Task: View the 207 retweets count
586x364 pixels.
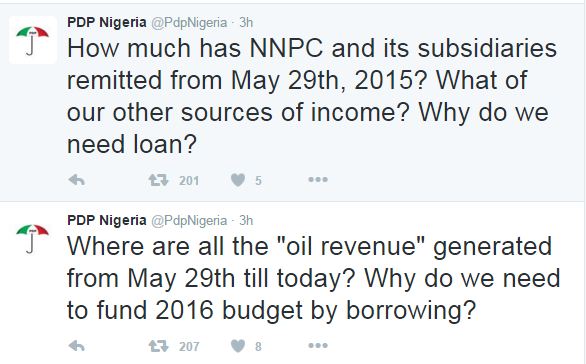Action: (x=189, y=347)
